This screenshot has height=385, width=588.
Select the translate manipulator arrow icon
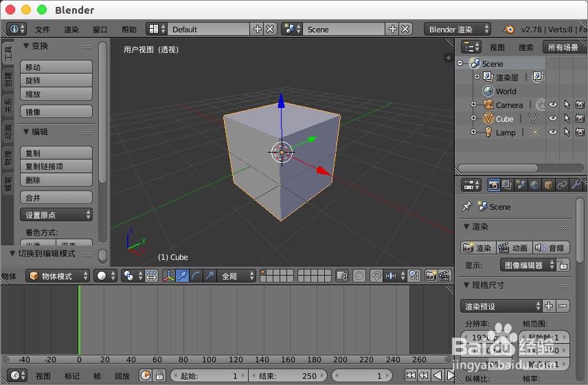[x=182, y=276]
